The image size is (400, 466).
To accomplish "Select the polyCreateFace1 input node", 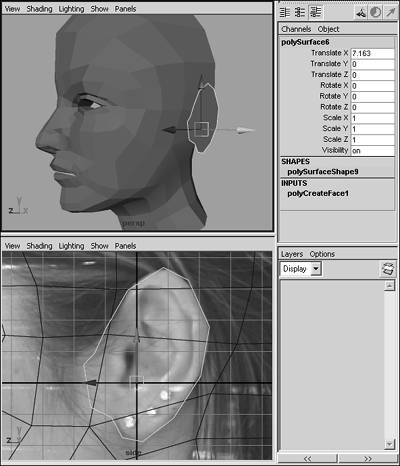I will [318, 193].
